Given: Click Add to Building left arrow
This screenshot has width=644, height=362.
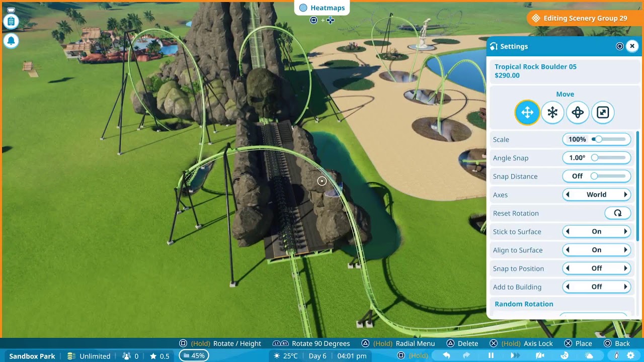Looking at the screenshot, I should coord(568,287).
